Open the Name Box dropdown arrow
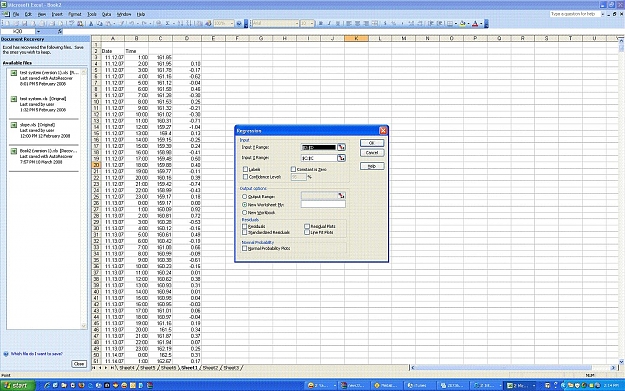This screenshot has width=625, height=391. (x=38, y=31)
